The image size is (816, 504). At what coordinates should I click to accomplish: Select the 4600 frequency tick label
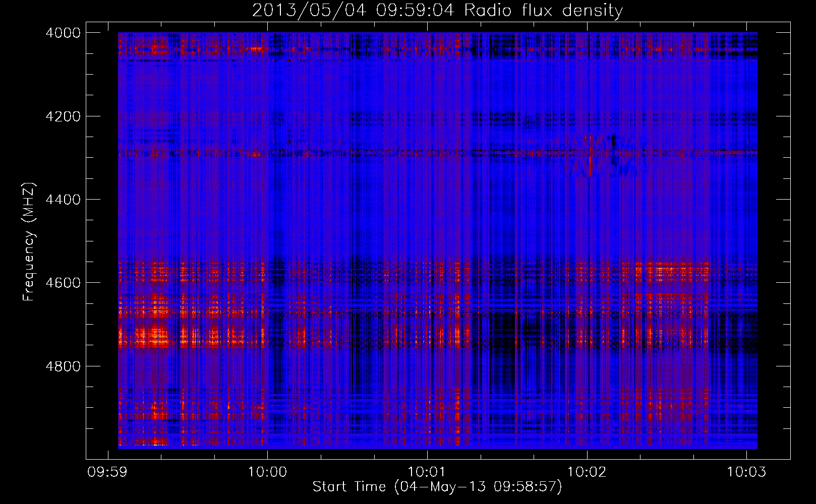(63, 283)
